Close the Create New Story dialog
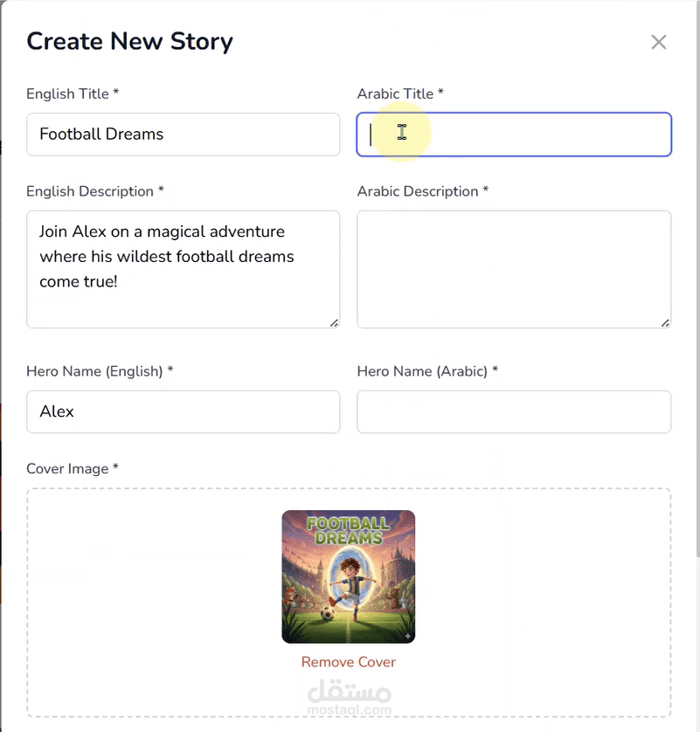 click(658, 42)
